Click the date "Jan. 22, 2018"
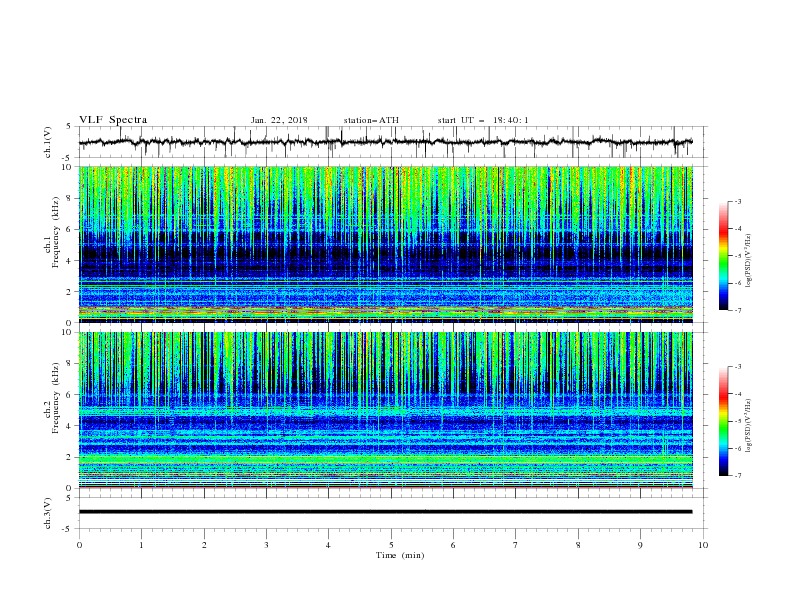This screenshot has height=612, width=792. pyautogui.click(x=279, y=120)
